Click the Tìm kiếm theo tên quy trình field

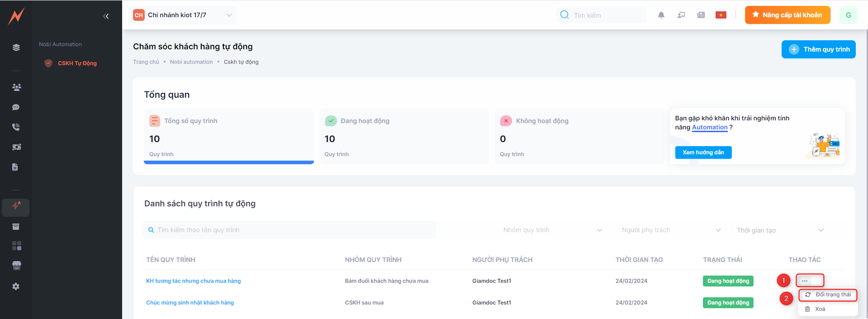pyautogui.click(x=289, y=230)
